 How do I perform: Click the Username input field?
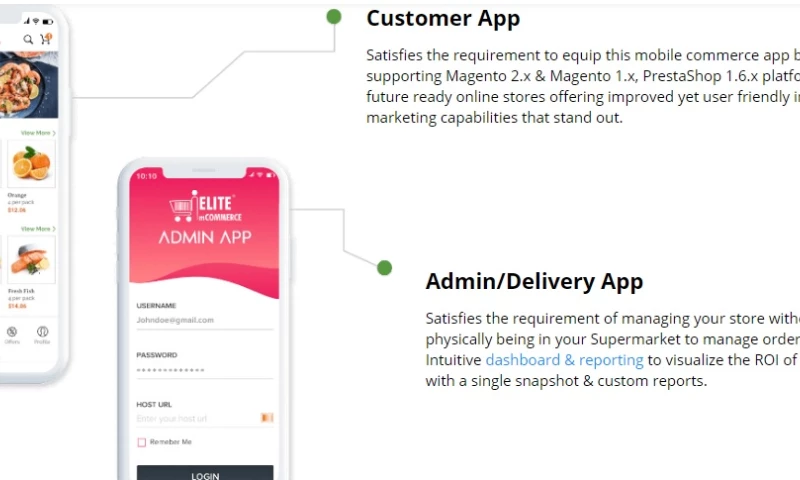click(205, 320)
